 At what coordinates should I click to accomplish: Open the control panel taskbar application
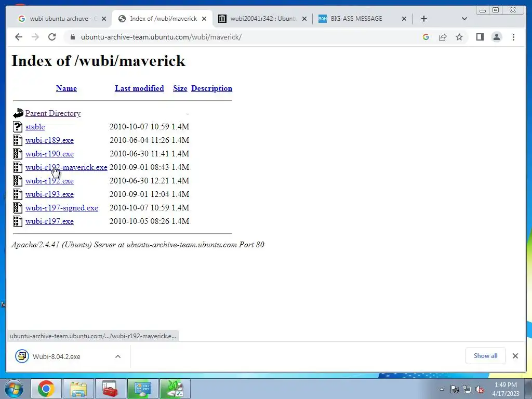coord(142,389)
